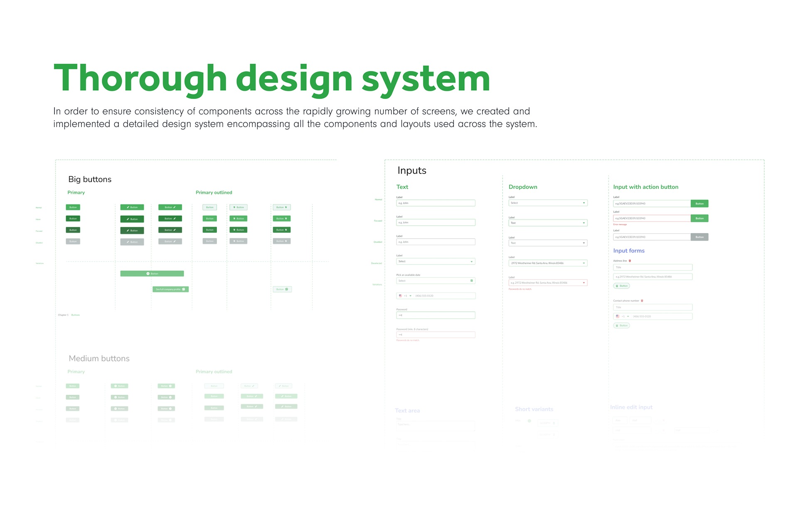Click the US flag in the Contact phone number field
The image size is (798, 532).
[x=617, y=316]
